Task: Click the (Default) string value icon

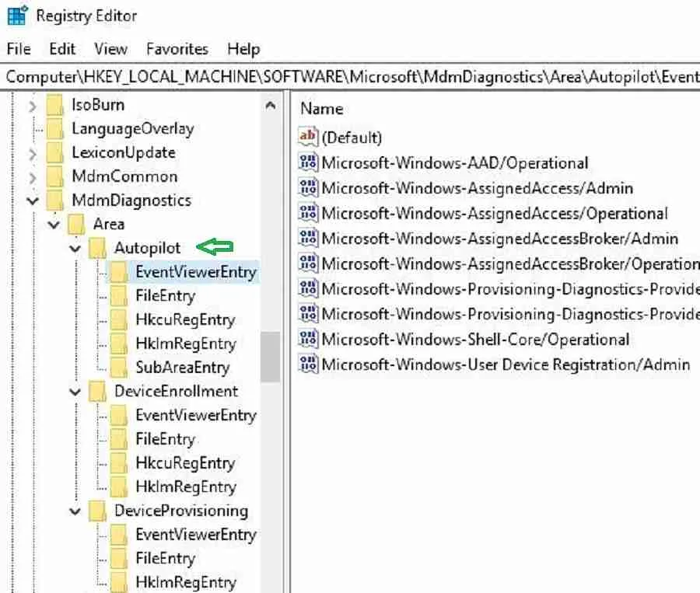Action: (x=309, y=138)
